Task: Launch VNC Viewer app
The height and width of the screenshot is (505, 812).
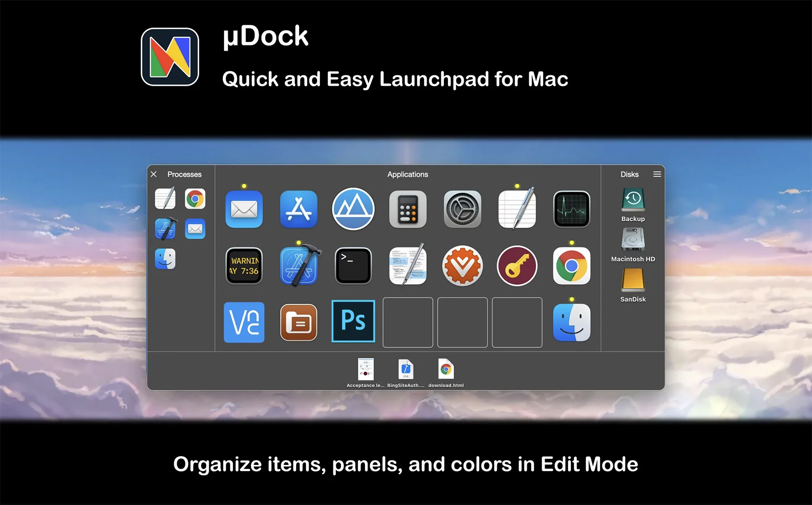Action: [244, 322]
